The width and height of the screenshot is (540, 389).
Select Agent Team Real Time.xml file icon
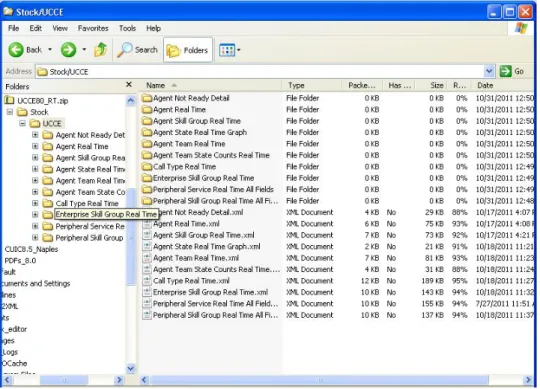click(147, 258)
